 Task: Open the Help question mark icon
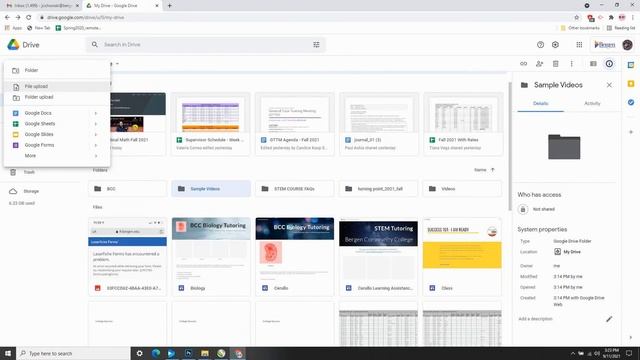pyautogui.click(x=540, y=44)
